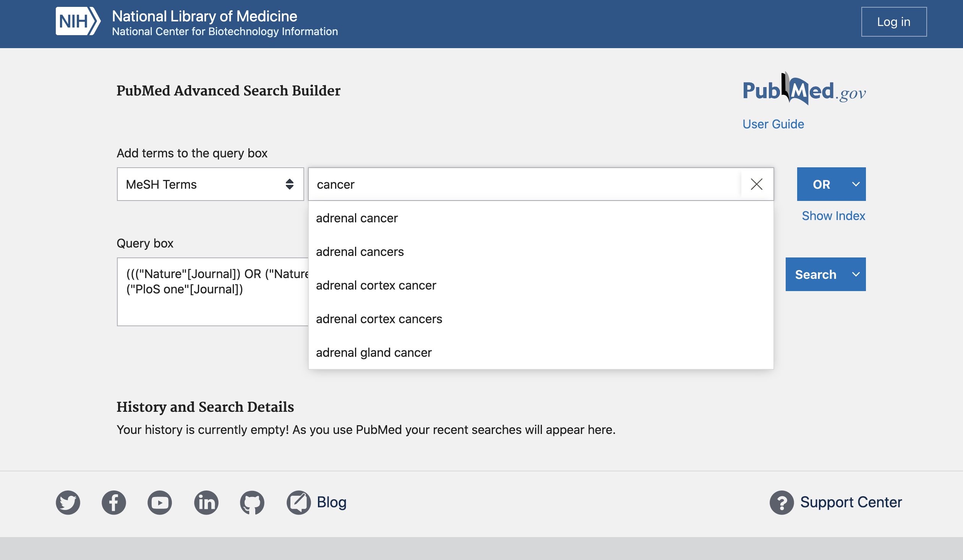Click the Blog pencil icon

[x=299, y=502]
